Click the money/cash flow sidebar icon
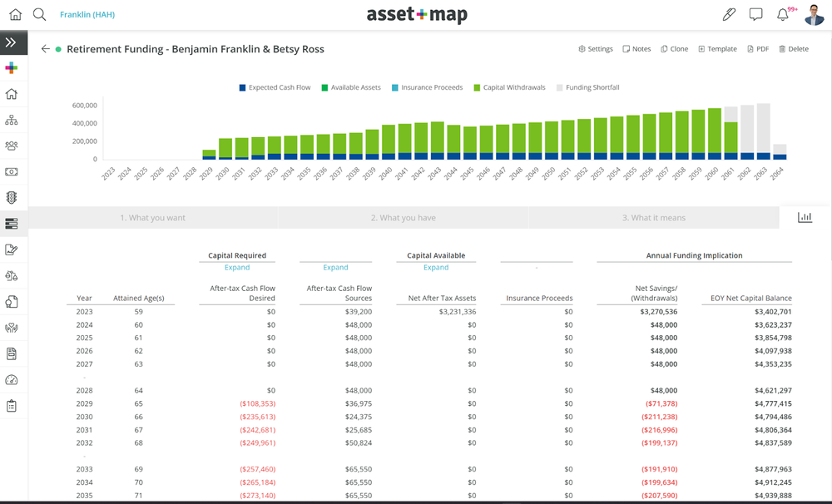Image resolution: width=832 pixels, height=504 pixels. 12,171
